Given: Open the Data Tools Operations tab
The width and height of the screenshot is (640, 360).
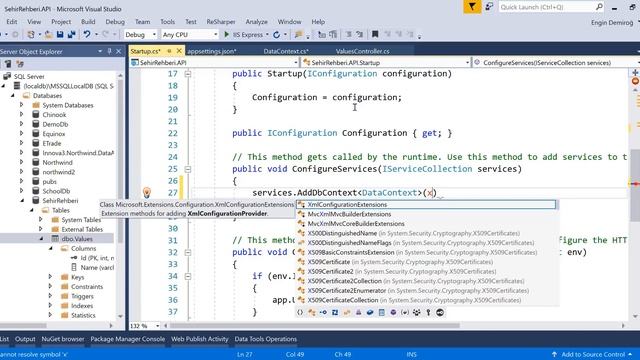Looking at the screenshot, I should 266,339.
